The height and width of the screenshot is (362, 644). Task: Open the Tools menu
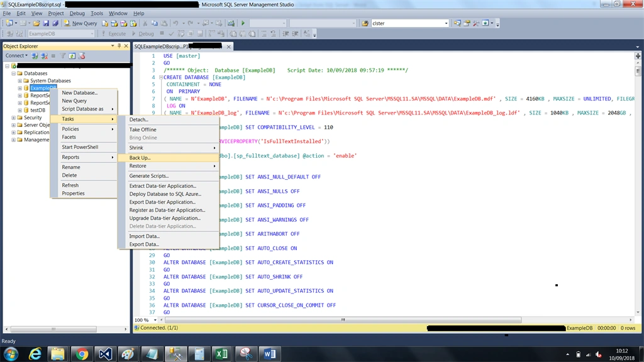[96, 13]
